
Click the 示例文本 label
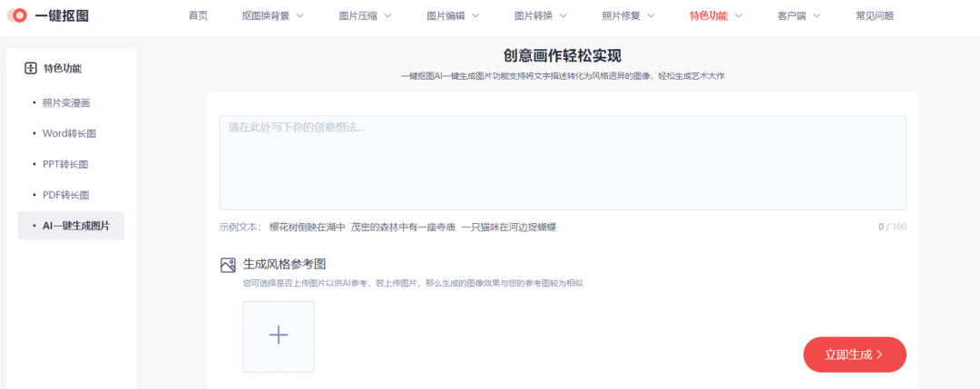(240, 228)
